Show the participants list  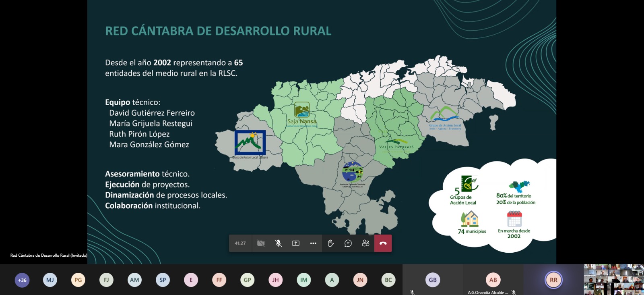pyautogui.click(x=365, y=243)
